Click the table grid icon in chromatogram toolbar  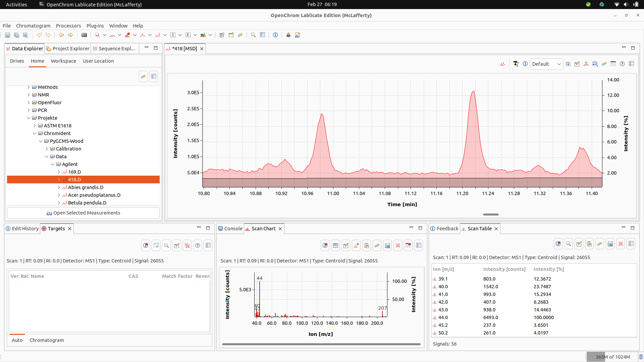point(613,64)
